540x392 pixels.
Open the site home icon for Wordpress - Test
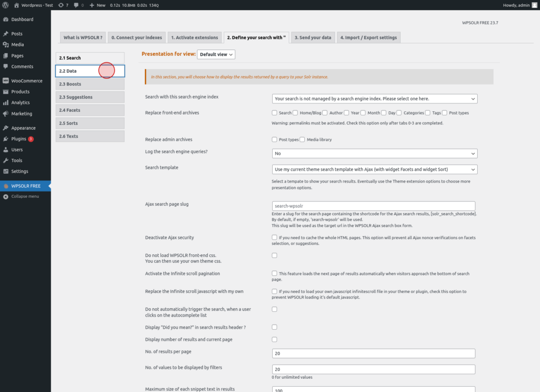[x=16, y=5]
